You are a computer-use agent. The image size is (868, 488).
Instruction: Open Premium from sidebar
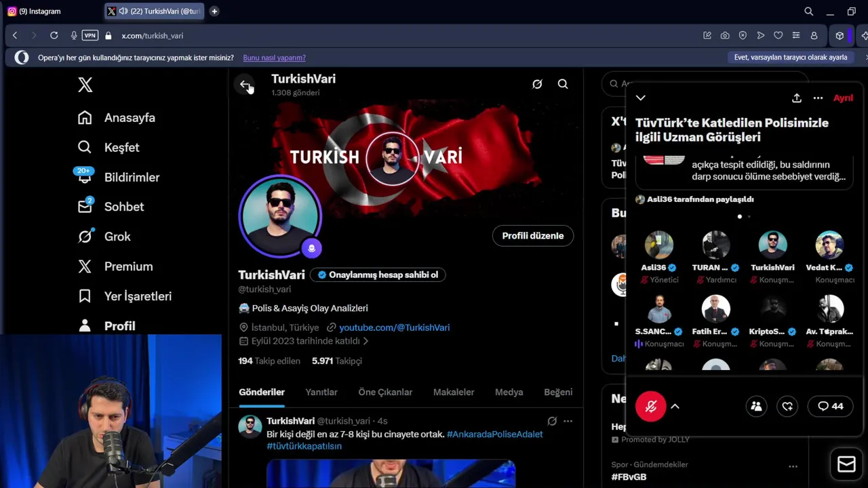tap(115, 266)
